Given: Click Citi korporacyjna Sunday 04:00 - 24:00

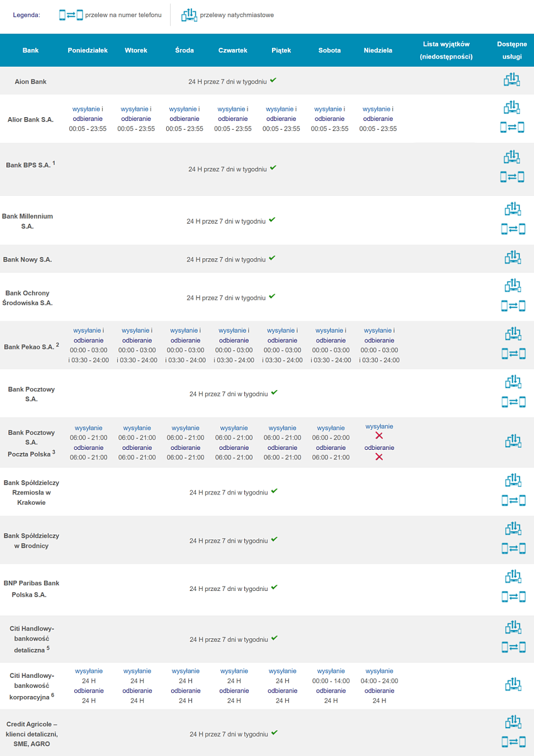Looking at the screenshot, I should coord(379,681).
